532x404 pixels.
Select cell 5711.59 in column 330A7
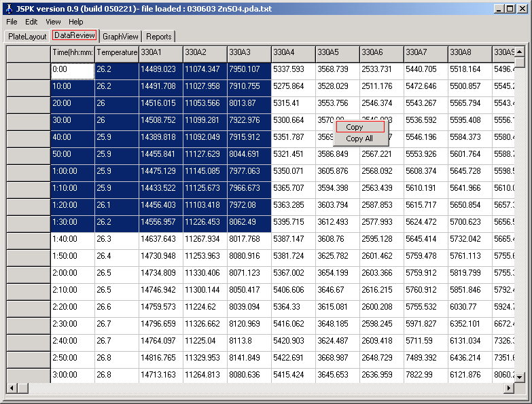(426, 343)
